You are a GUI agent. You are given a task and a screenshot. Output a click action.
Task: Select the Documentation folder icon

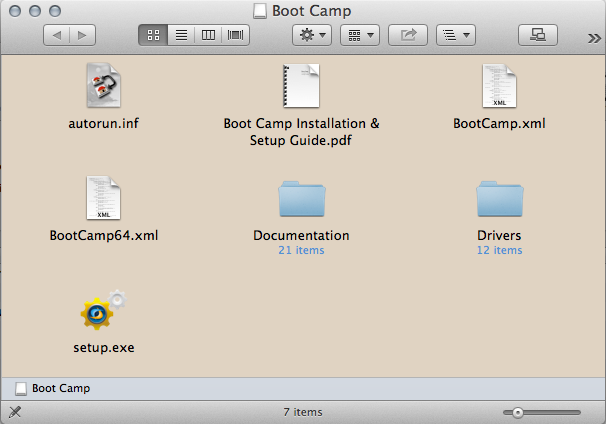pyautogui.click(x=301, y=199)
